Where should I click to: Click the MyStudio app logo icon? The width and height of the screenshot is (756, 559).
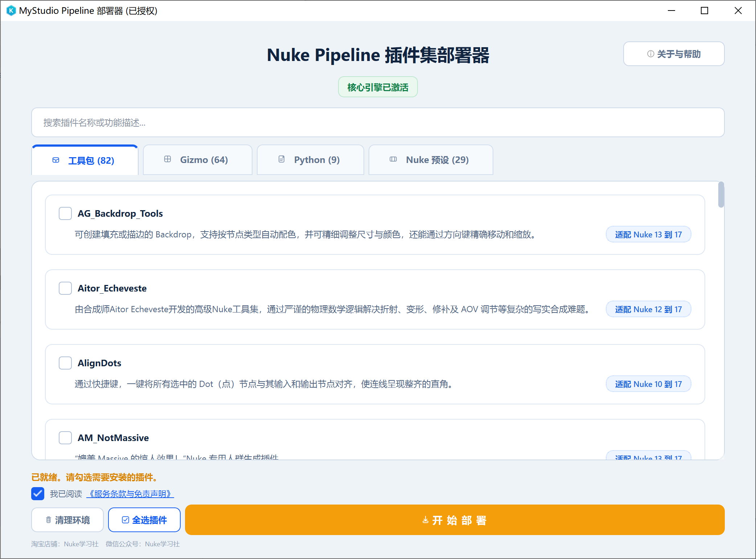[11, 11]
